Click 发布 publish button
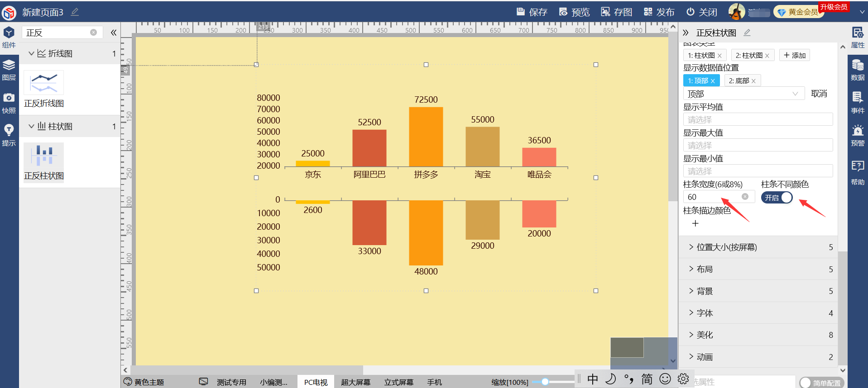The image size is (868, 388). (659, 12)
